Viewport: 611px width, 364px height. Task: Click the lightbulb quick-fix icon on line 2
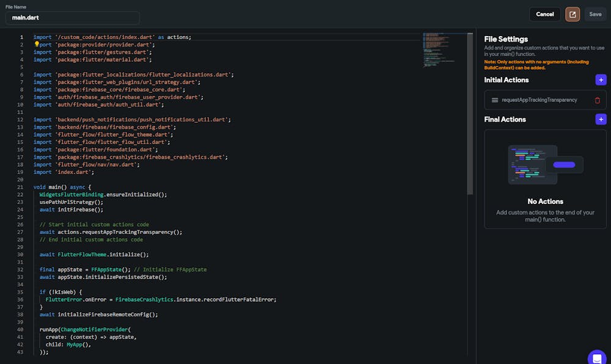pos(37,45)
